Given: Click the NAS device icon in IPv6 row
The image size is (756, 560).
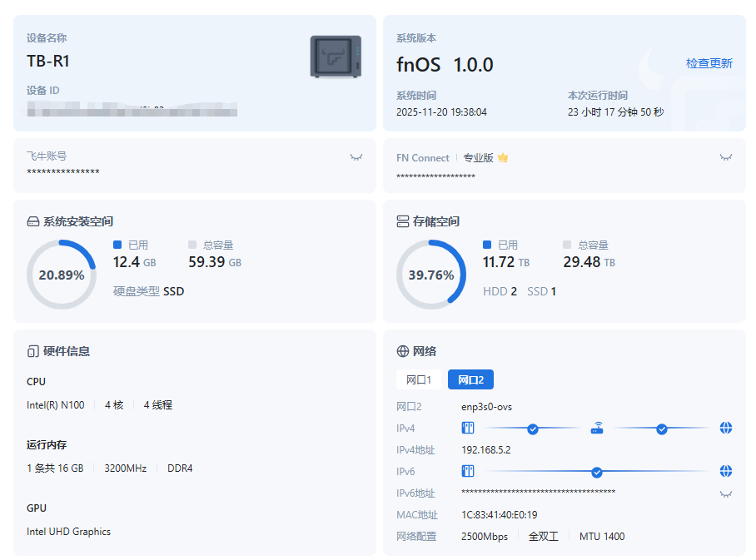Looking at the screenshot, I should tap(468, 472).
